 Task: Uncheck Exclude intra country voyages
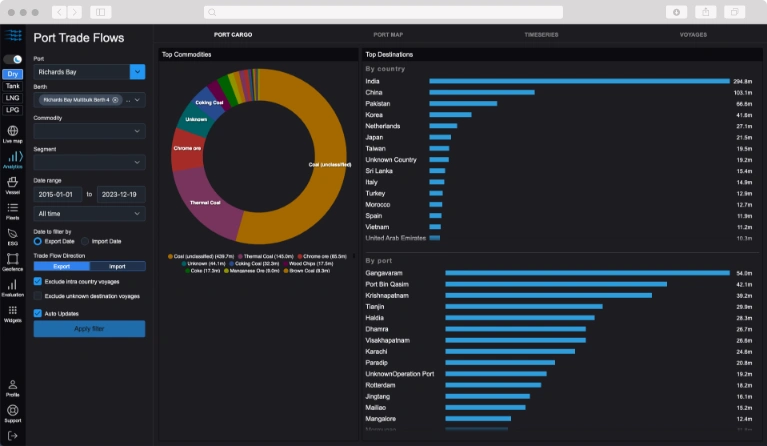tap(38, 281)
